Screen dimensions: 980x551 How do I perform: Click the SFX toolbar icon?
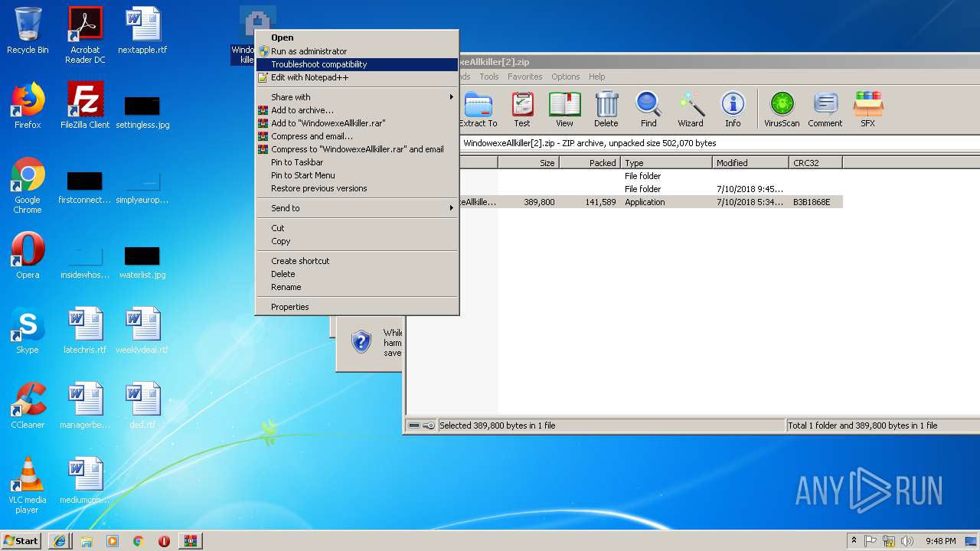[867, 109]
